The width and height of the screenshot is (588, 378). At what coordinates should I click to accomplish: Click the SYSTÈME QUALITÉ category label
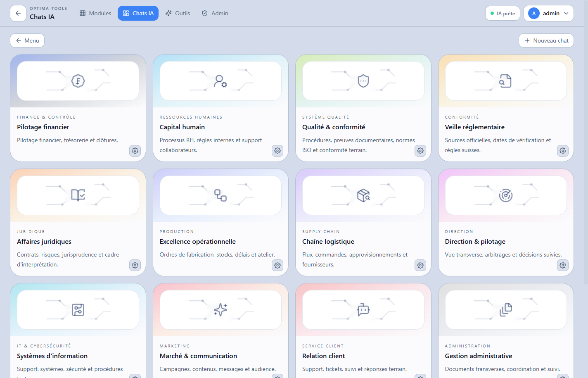[325, 117]
